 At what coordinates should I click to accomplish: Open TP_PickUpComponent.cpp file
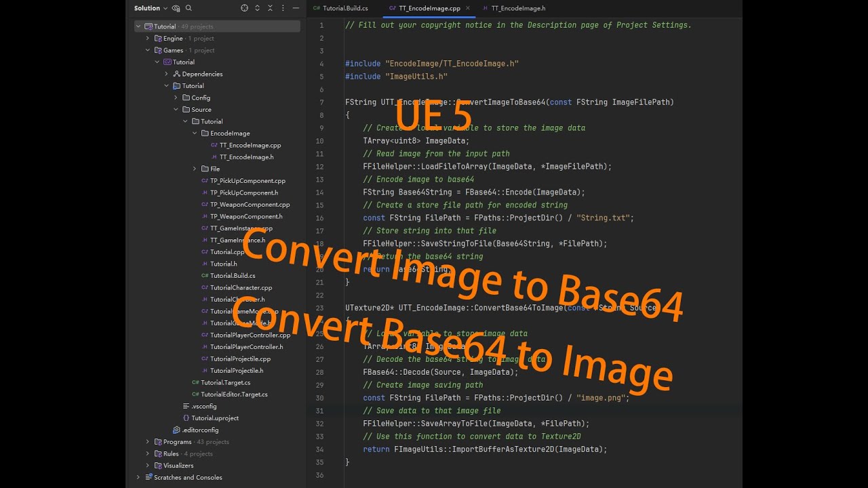click(x=248, y=181)
